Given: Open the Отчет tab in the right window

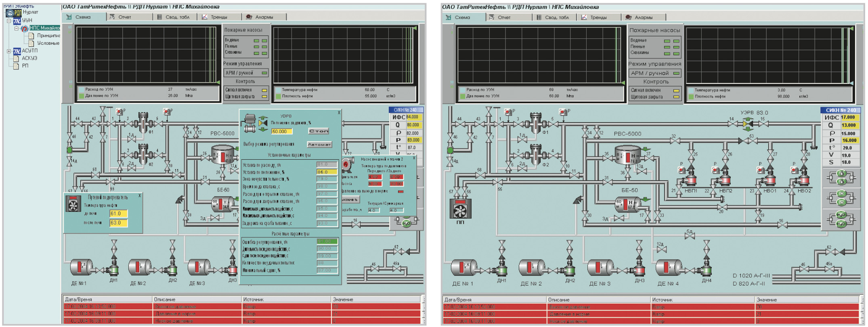Looking at the screenshot, I should point(509,17).
